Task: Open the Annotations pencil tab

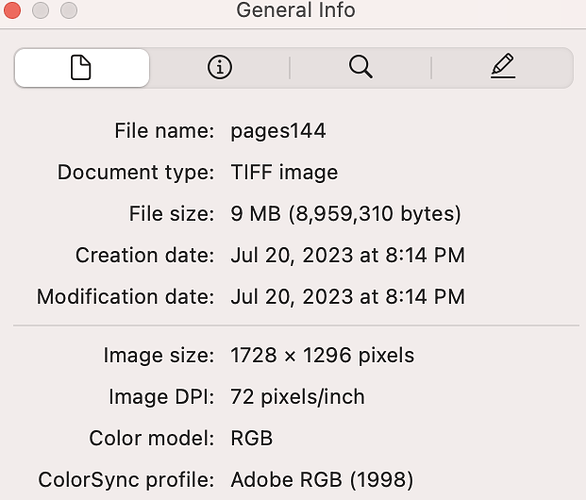Action: tap(503, 67)
